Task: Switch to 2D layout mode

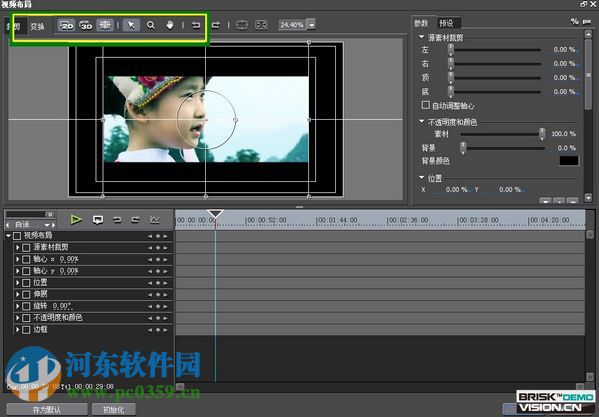Action: pos(66,25)
